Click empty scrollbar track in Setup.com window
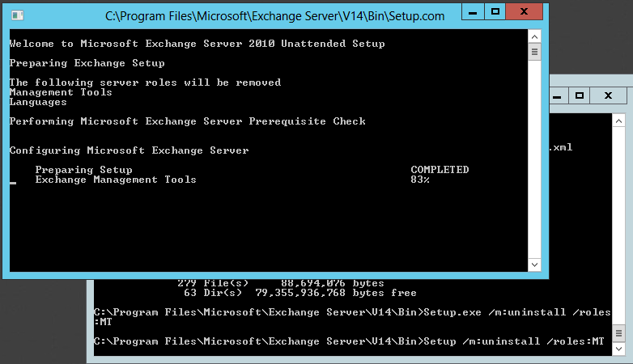633x364 pixels. point(534,162)
